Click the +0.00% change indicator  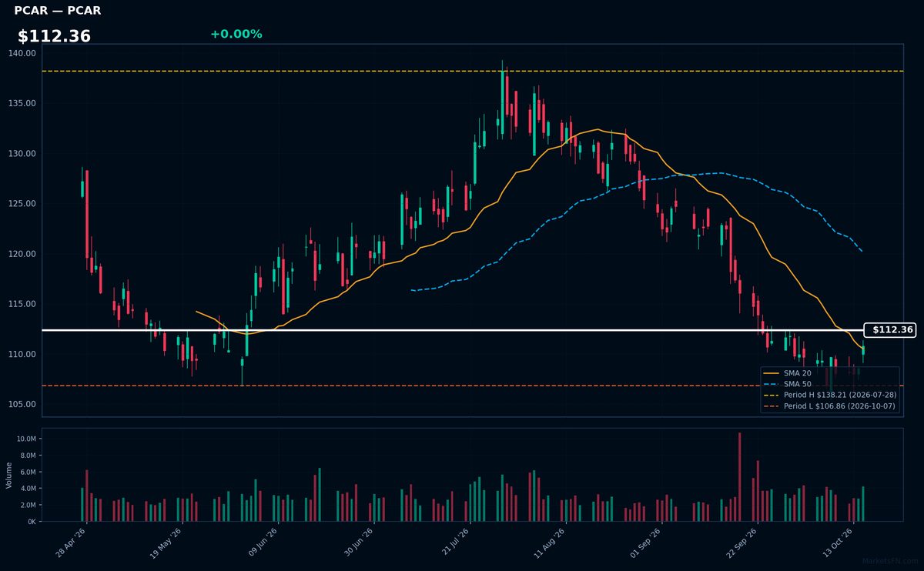(236, 34)
